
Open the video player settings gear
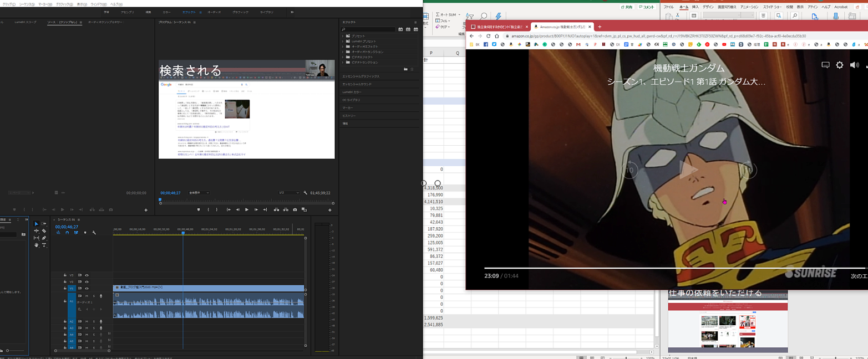pyautogui.click(x=839, y=65)
